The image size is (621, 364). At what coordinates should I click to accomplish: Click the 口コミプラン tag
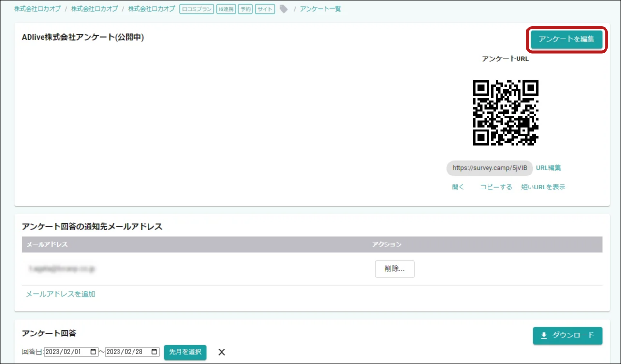tap(196, 9)
